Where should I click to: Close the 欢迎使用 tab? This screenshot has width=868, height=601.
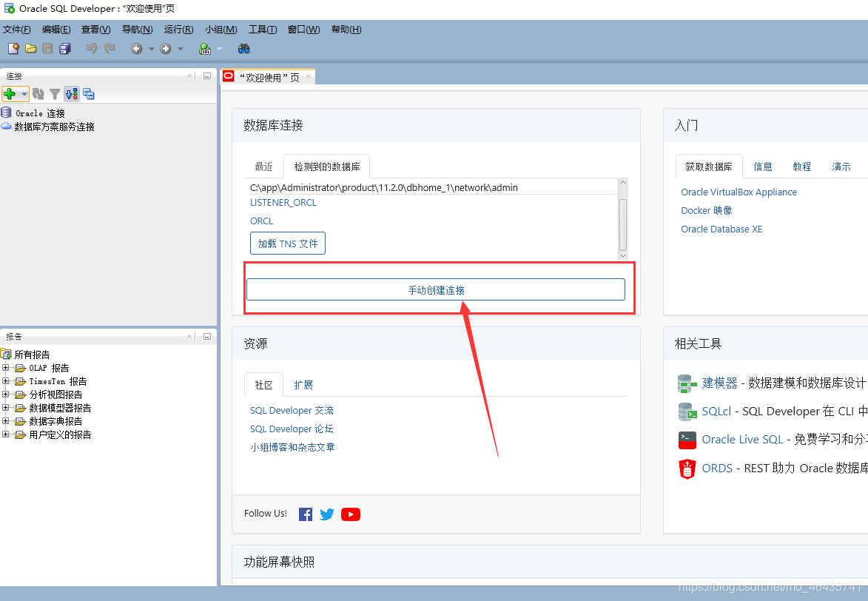click(309, 76)
